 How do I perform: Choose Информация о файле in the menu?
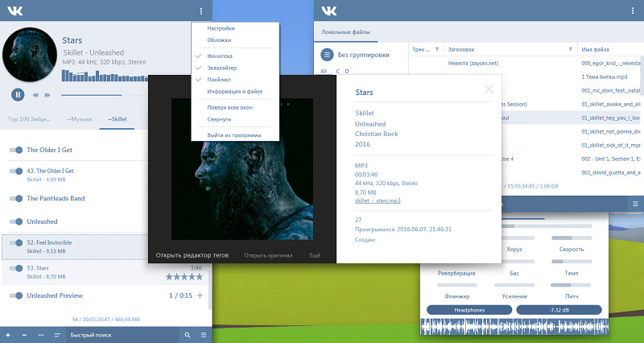click(235, 92)
